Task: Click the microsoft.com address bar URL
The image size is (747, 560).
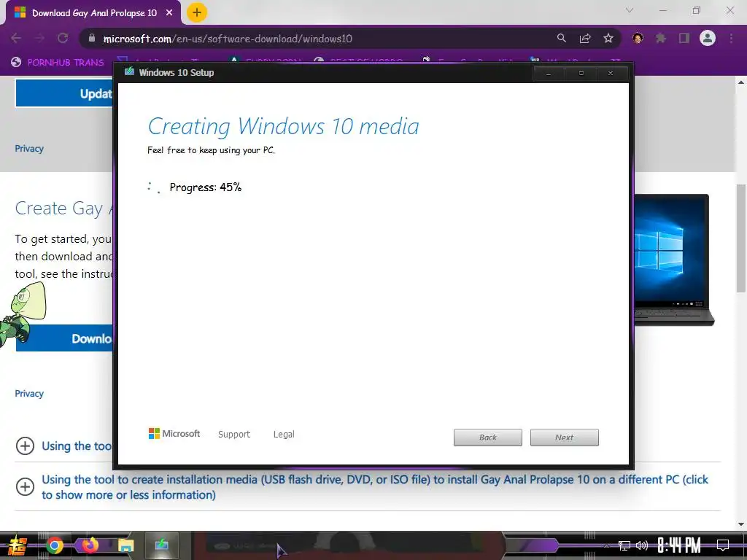Action: [x=228, y=39]
